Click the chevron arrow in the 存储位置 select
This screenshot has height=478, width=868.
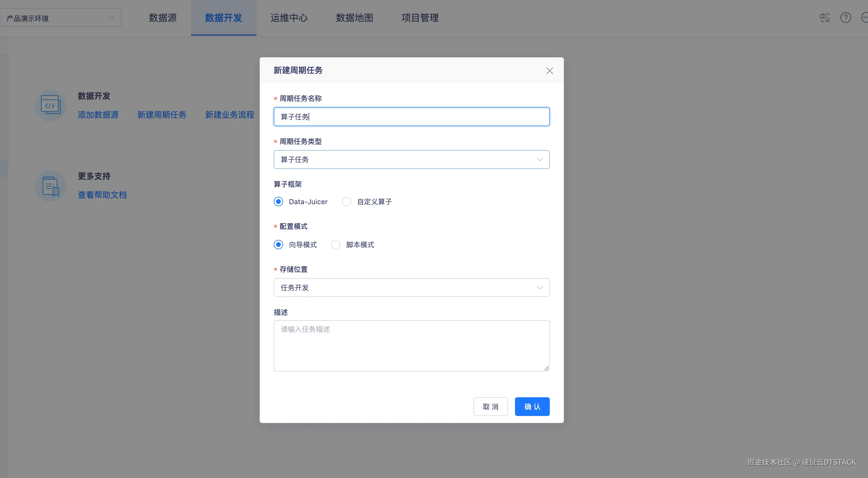[540, 288]
